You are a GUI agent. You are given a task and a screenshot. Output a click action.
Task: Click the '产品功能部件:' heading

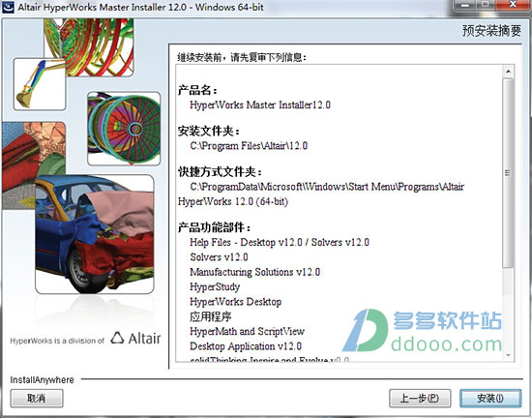tap(215, 227)
